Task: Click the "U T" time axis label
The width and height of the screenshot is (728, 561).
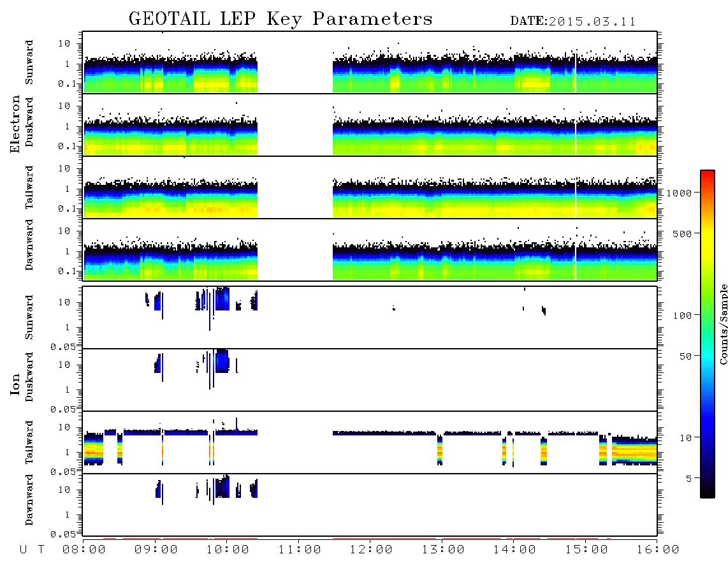Action: pyautogui.click(x=32, y=550)
